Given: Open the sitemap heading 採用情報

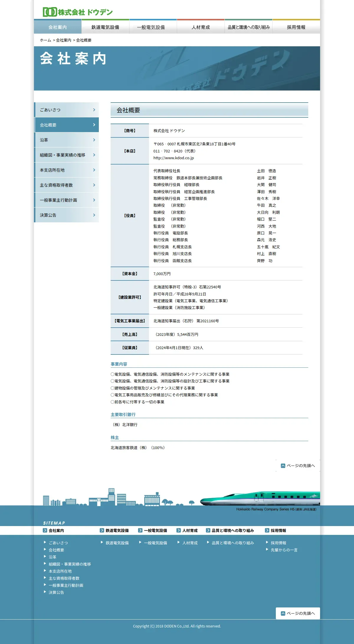Looking at the screenshot, I should (x=278, y=530).
